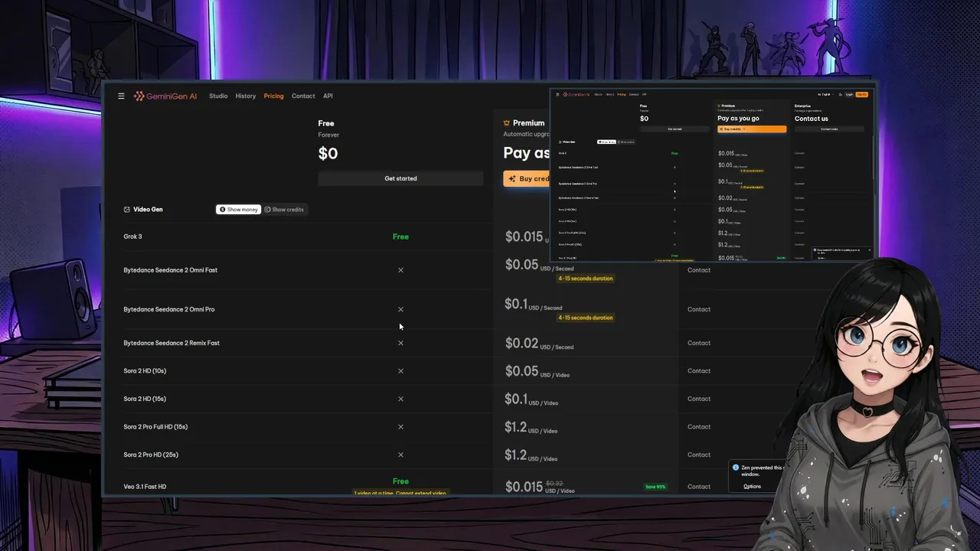
Task: Click the X mark in Sora 2 Pro Full HD row
Action: point(400,427)
